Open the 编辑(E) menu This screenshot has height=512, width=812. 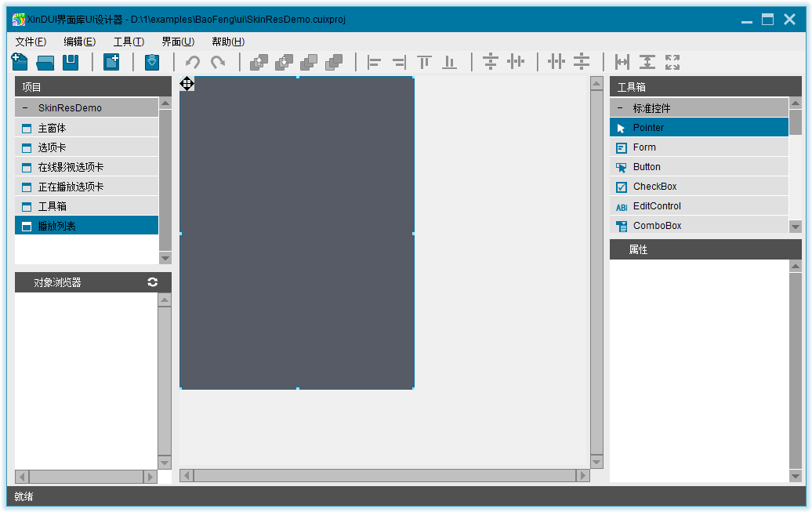click(79, 42)
